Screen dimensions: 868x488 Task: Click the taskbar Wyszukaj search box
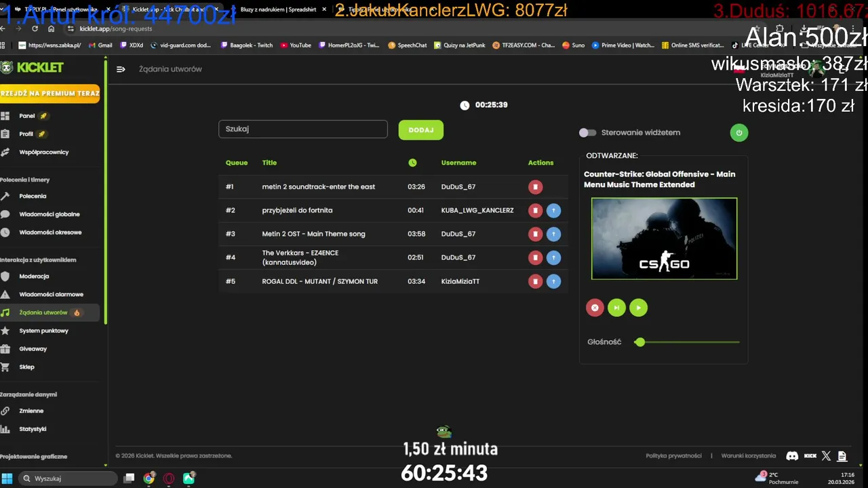(x=67, y=479)
